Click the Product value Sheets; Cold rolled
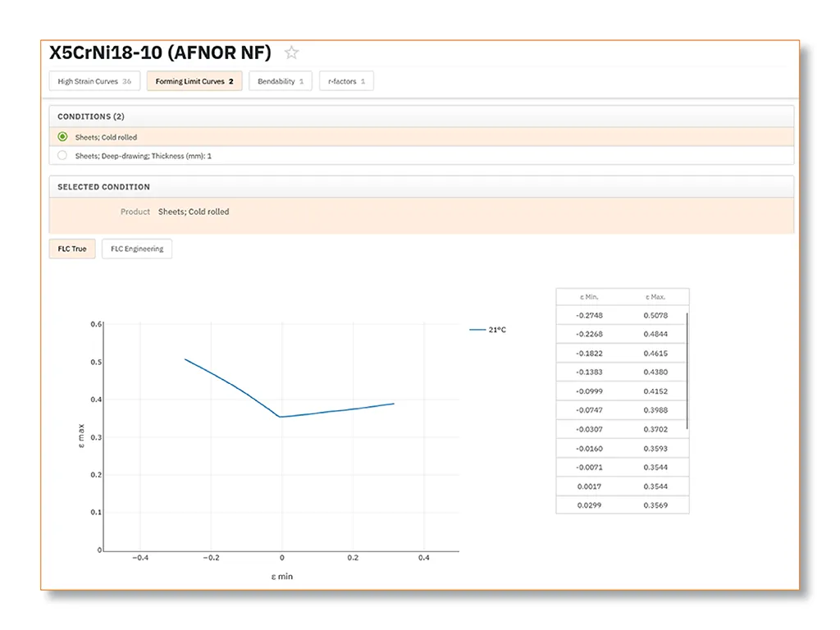This screenshot has height=630, width=840. (196, 212)
